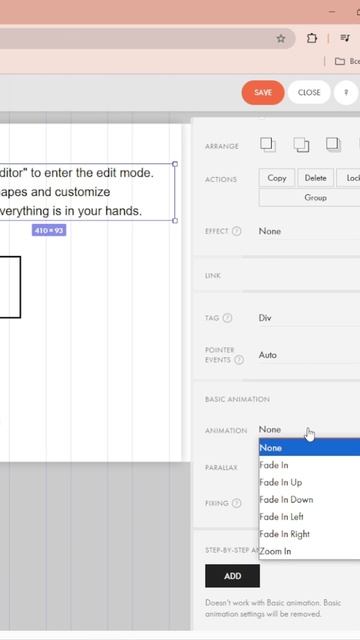Select Zoom In animation option
The width and height of the screenshot is (360, 640).
pyautogui.click(x=309, y=551)
